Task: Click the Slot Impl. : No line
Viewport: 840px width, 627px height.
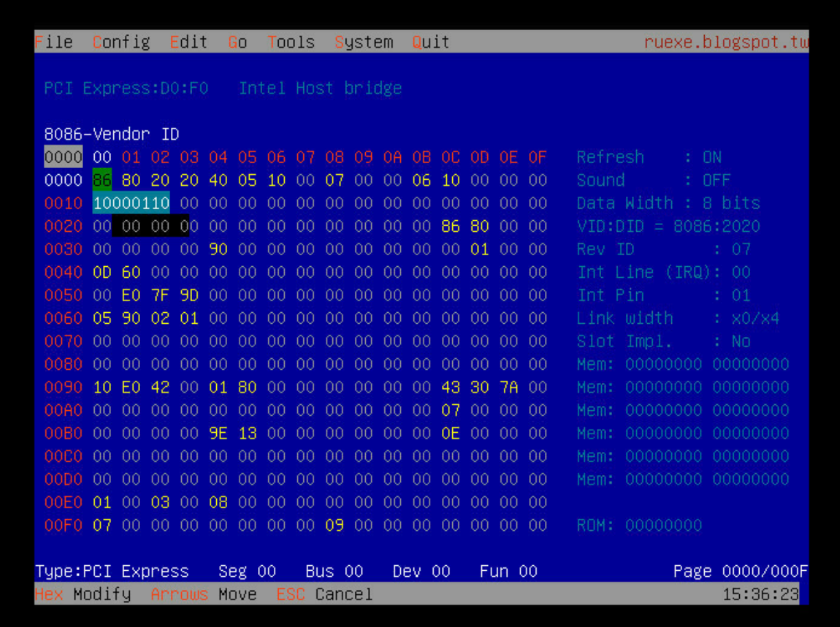Action: tap(664, 342)
